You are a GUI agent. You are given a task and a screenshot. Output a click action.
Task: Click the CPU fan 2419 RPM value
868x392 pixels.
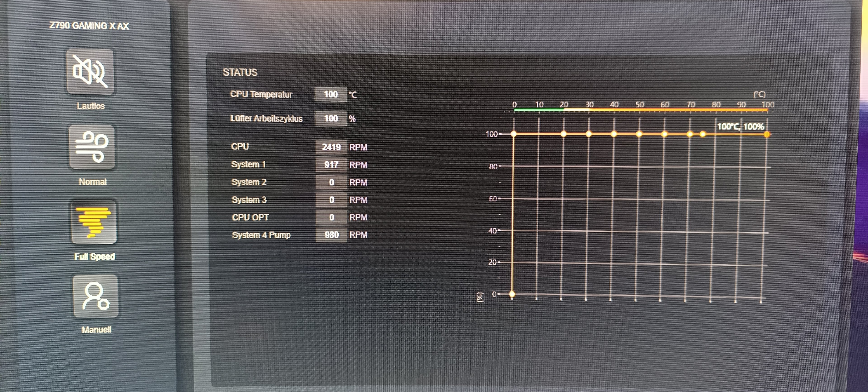point(331,147)
